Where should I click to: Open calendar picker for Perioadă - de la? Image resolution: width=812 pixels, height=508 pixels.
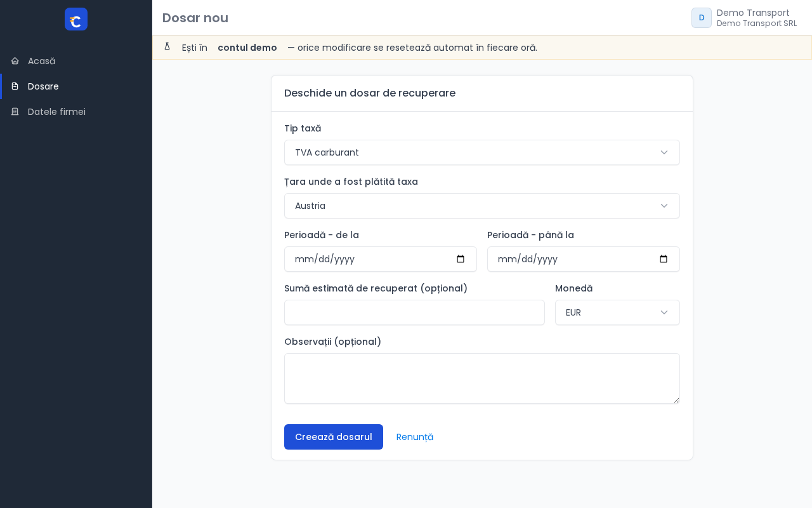(x=461, y=259)
